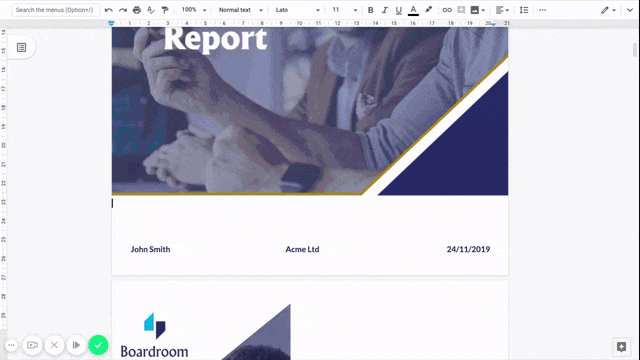
Task: Click the Redo arrow icon
Action: coord(122,10)
